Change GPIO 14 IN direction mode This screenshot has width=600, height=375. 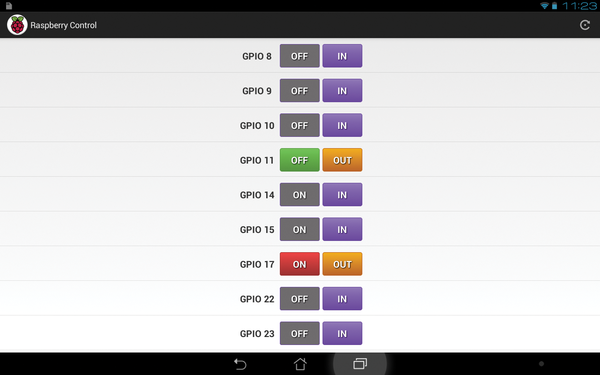pos(342,195)
